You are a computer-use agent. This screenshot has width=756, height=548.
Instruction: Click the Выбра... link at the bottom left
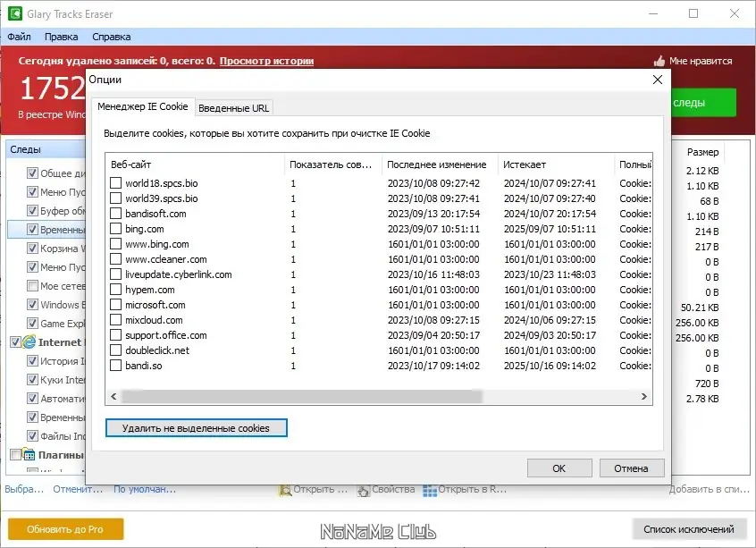(x=25, y=489)
